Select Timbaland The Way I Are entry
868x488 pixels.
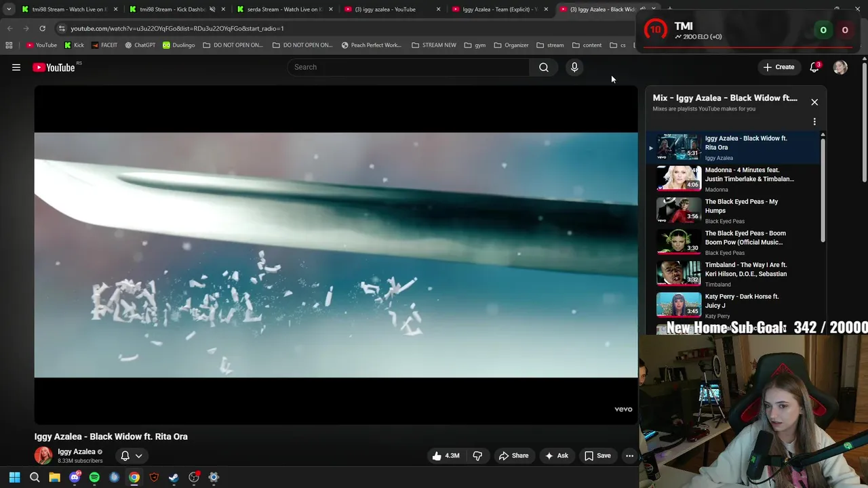[734, 274]
